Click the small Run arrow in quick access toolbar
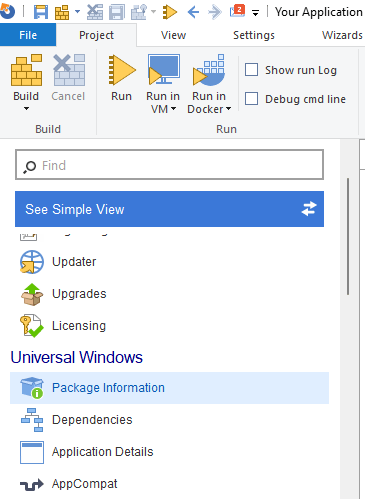 click(170, 12)
